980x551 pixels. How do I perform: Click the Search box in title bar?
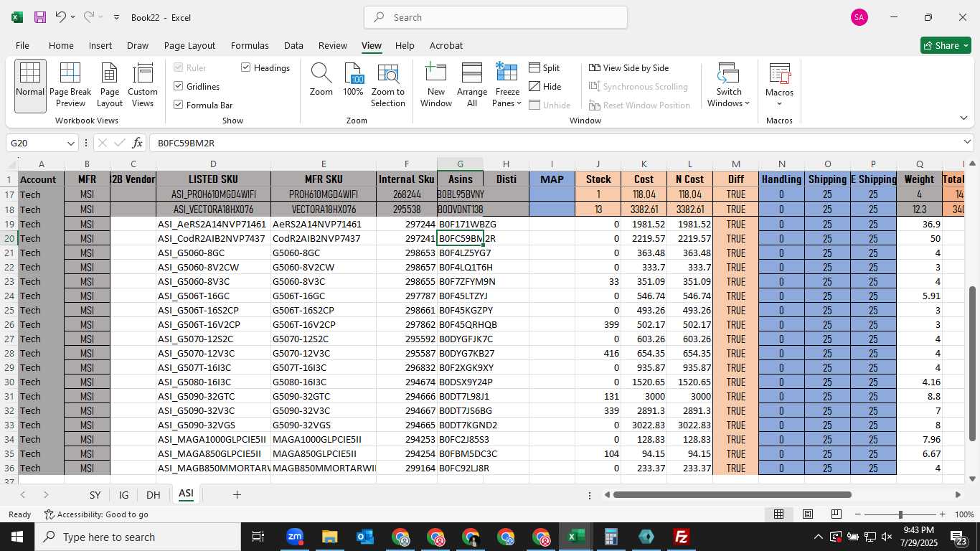tap(496, 17)
